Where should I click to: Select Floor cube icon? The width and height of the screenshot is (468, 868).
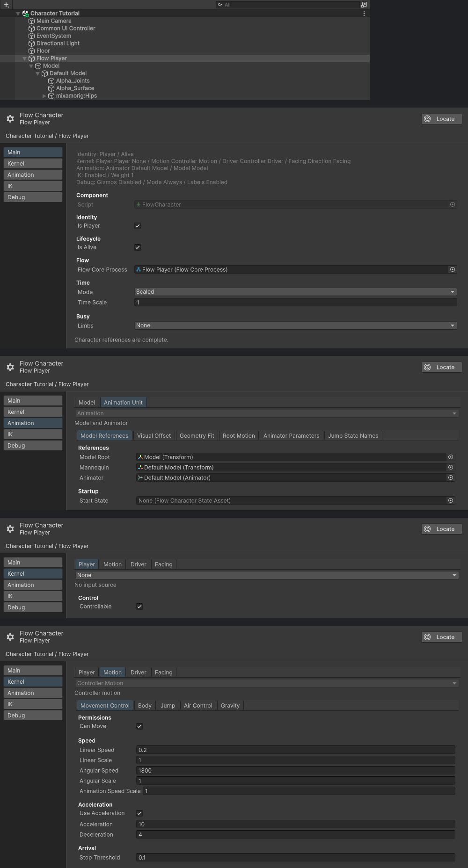pyautogui.click(x=31, y=51)
